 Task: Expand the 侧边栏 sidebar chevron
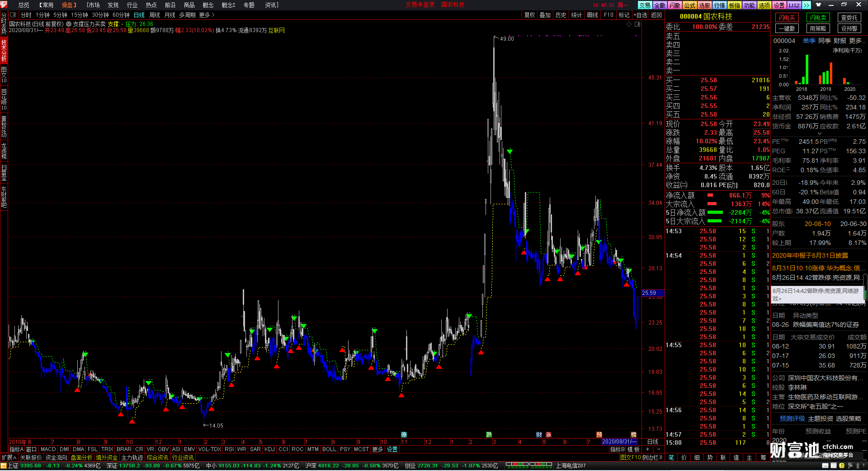[652, 457]
